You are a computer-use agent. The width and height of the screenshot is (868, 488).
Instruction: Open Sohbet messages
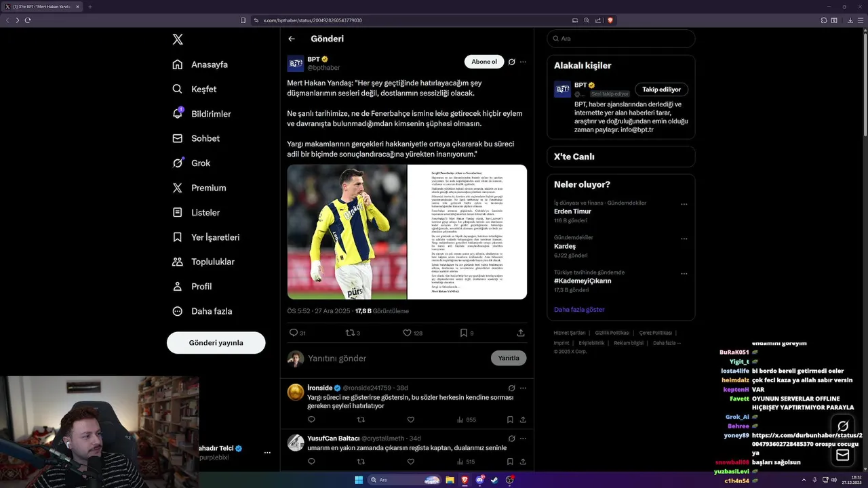click(196, 138)
